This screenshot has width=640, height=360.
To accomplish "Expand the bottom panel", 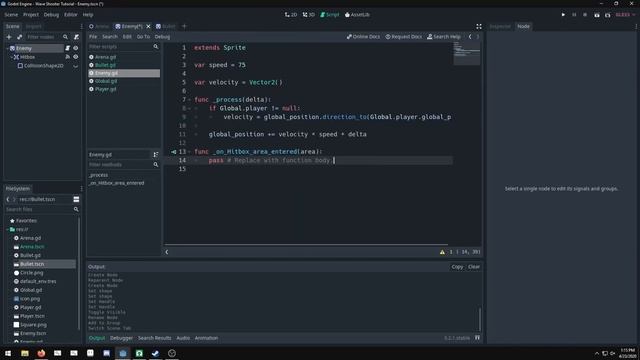I will (x=477, y=338).
